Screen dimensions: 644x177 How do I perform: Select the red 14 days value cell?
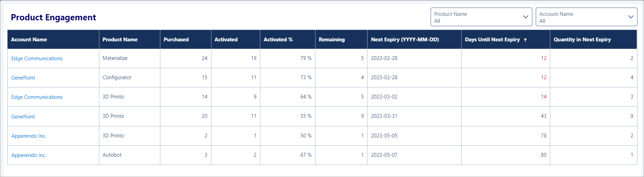click(506, 97)
